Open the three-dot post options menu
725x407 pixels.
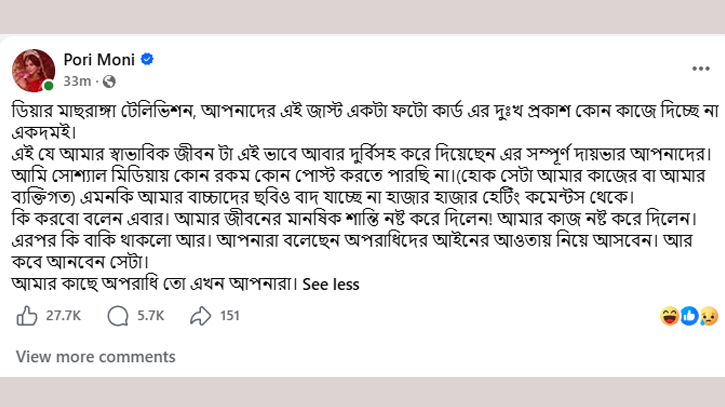[700, 69]
